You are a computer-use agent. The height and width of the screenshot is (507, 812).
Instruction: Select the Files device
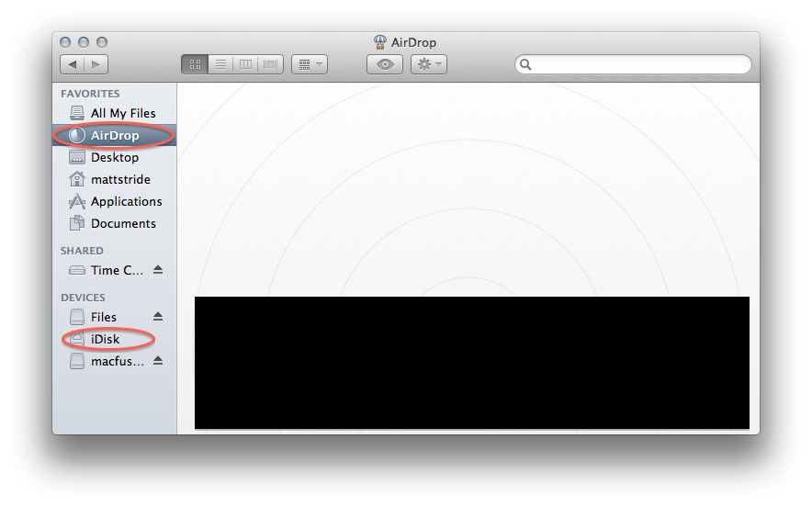point(115,317)
